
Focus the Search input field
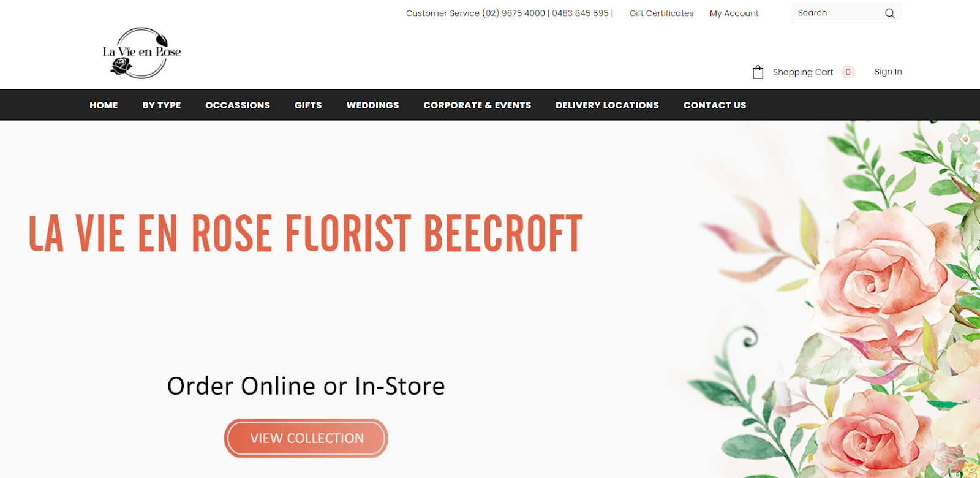click(x=838, y=13)
